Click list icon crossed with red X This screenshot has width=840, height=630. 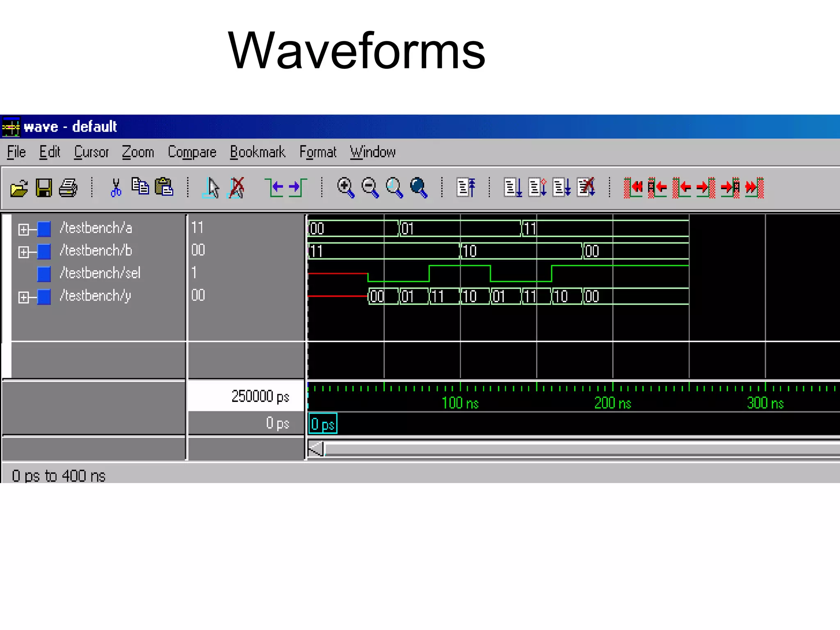click(586, 188)
